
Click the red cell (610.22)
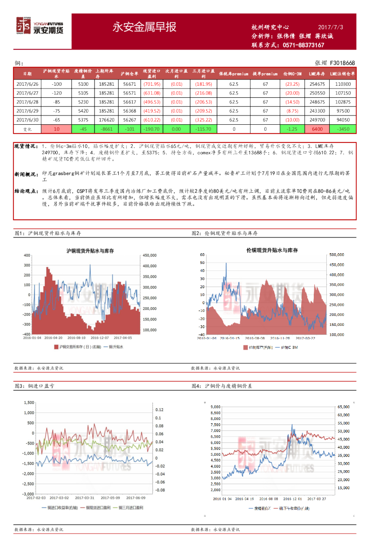click(152, 120)
